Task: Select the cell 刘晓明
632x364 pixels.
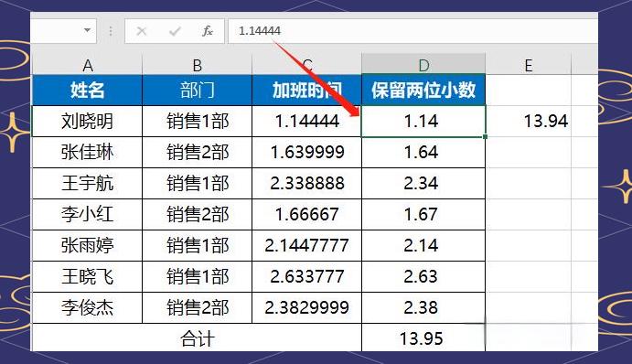Action: (87, 122)
